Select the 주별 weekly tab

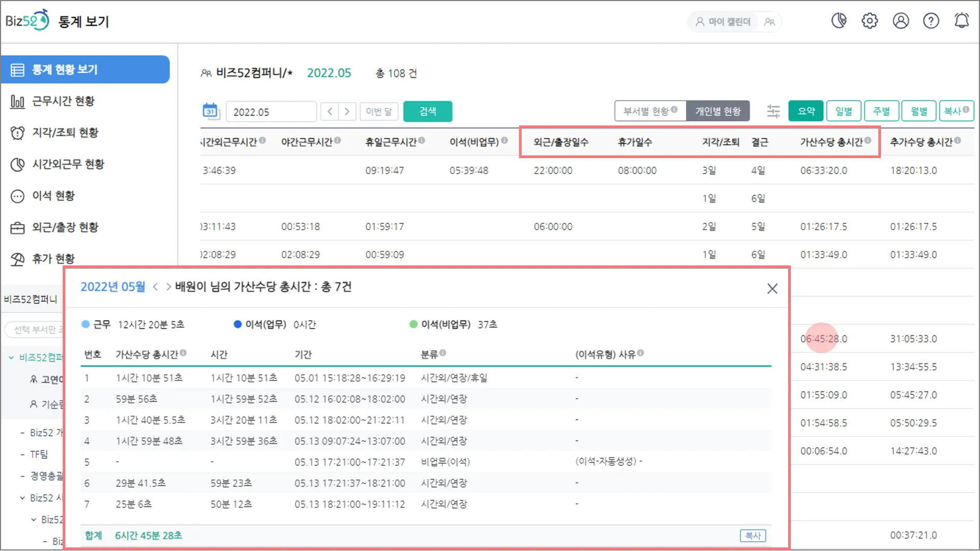tap(881, 111)
